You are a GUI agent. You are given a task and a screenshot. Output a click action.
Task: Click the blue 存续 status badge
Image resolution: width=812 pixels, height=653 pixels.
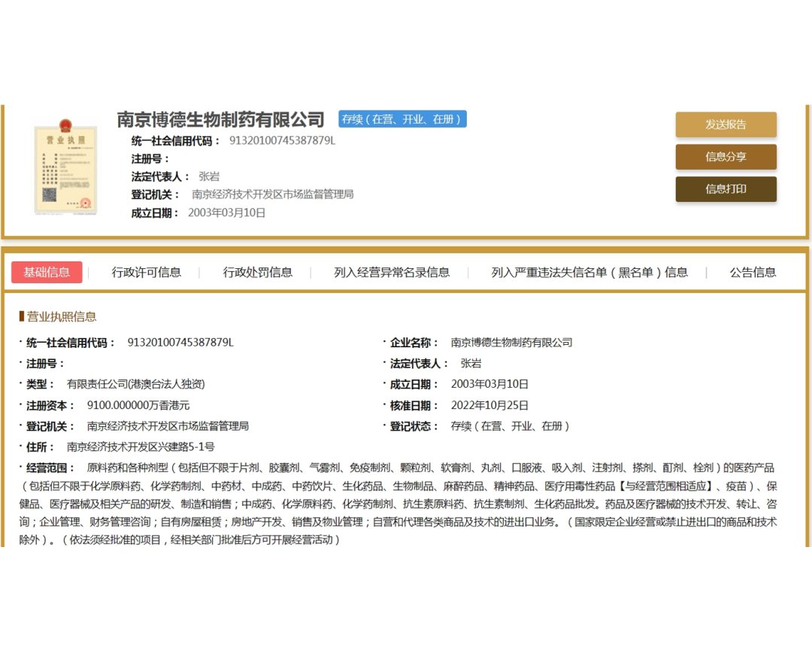click(402, 119)
